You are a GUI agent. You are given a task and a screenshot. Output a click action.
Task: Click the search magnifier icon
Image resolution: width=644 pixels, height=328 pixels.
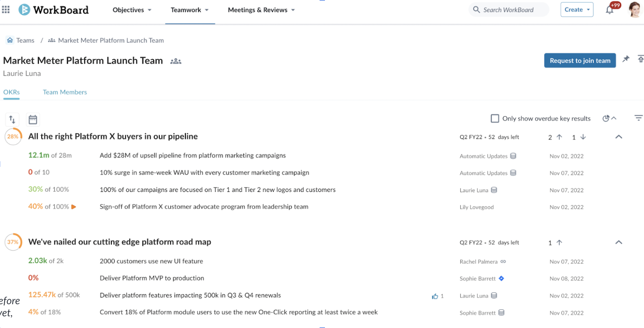pos(476,10)
